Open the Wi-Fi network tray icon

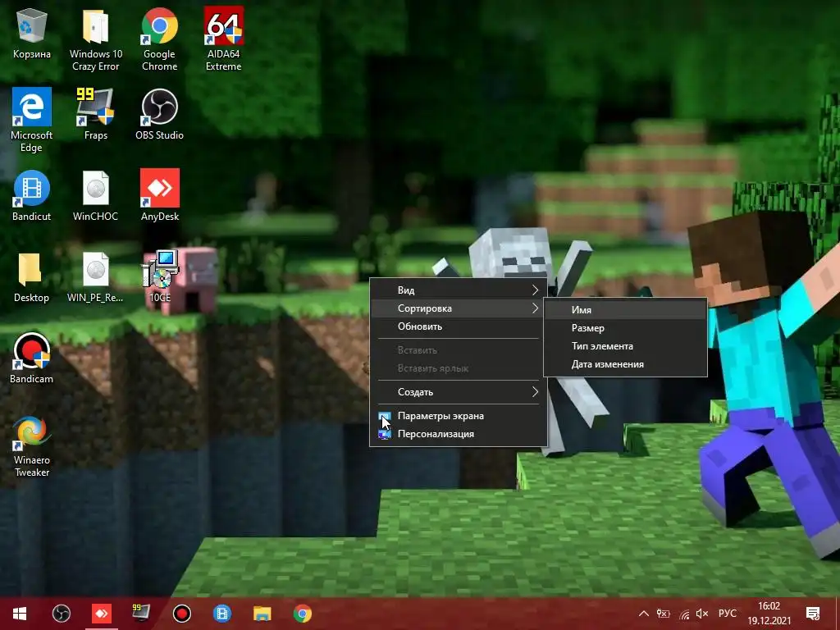coord(684,614)
